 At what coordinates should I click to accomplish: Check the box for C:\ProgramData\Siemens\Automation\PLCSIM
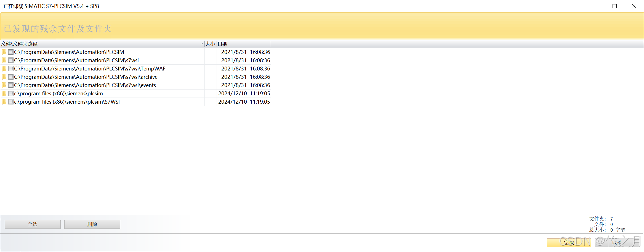(x=11, y=52)
